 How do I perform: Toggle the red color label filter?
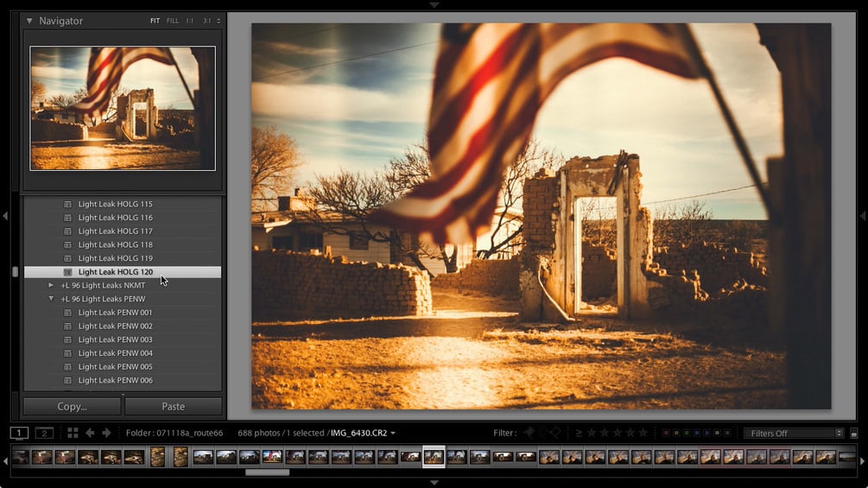[x=665, y=433]
